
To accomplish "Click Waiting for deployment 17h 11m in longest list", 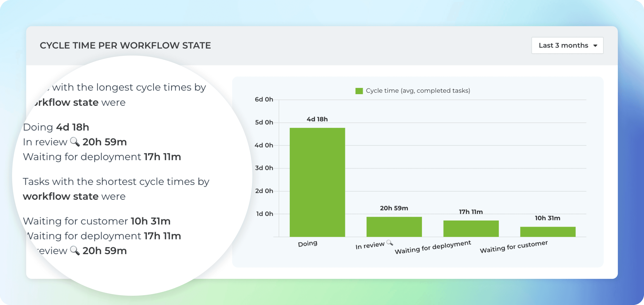I will 102,157.
